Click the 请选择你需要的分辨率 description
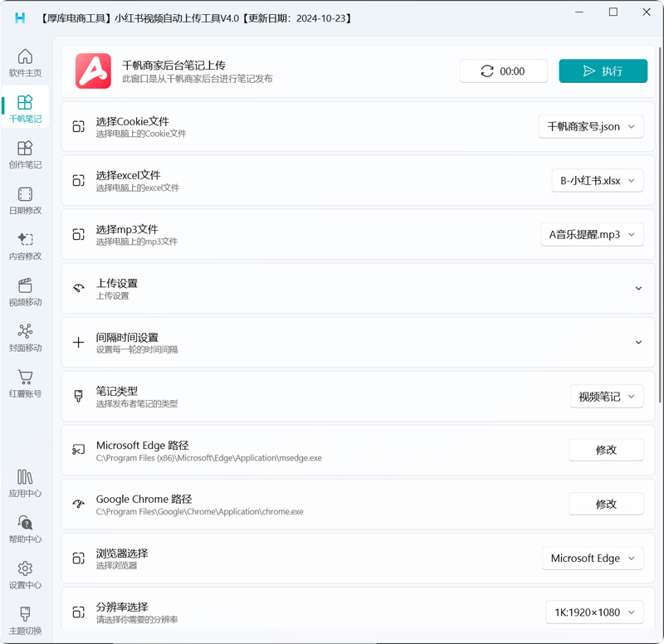This screenshot has height=644, width=664. pyautogui.click(x=136, y=620)
